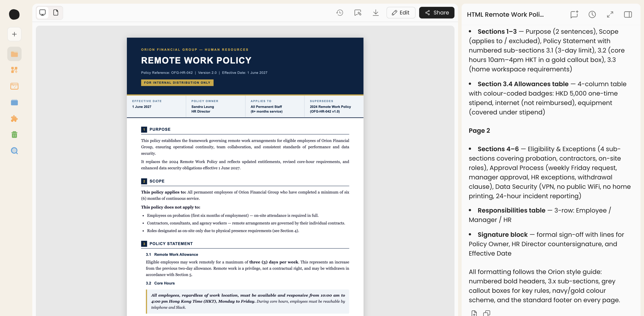Click the POLICY STATEMENT section heading

point(171,244)
